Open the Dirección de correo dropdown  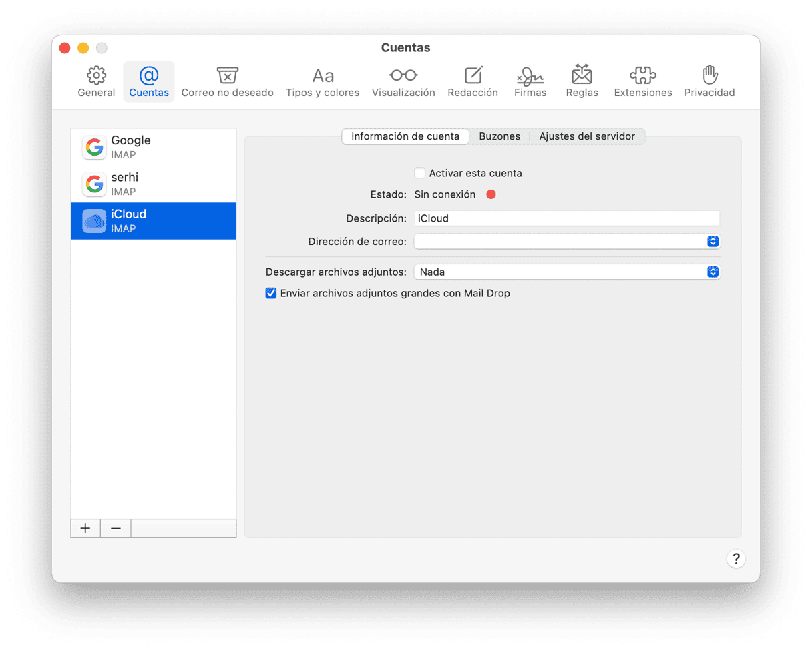(567, 241)
